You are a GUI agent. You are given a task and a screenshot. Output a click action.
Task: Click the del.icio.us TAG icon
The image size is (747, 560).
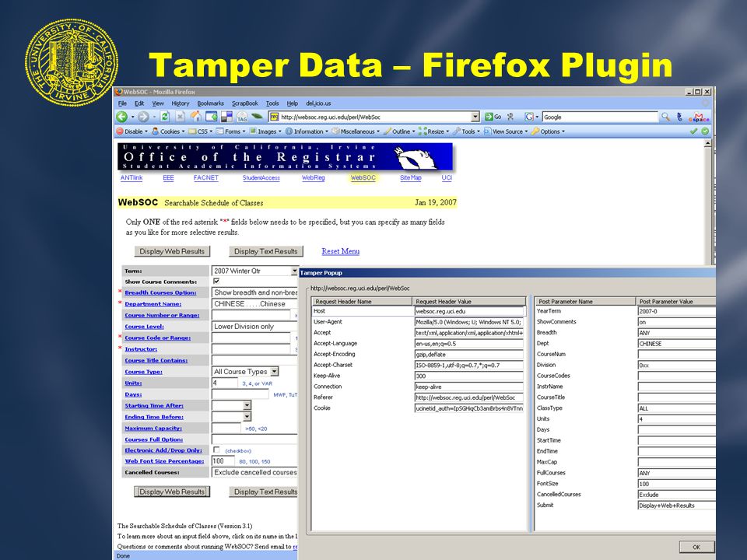[x=242, y=117]
